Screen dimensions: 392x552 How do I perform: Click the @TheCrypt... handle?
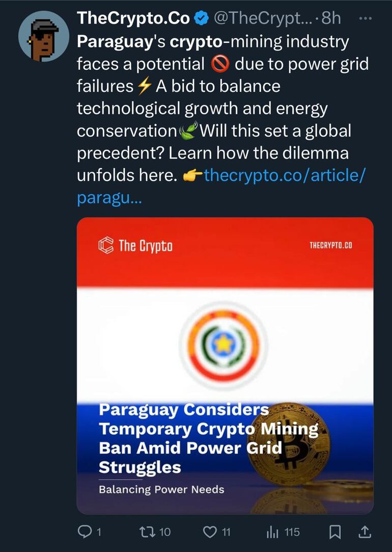tap(261, 19)
